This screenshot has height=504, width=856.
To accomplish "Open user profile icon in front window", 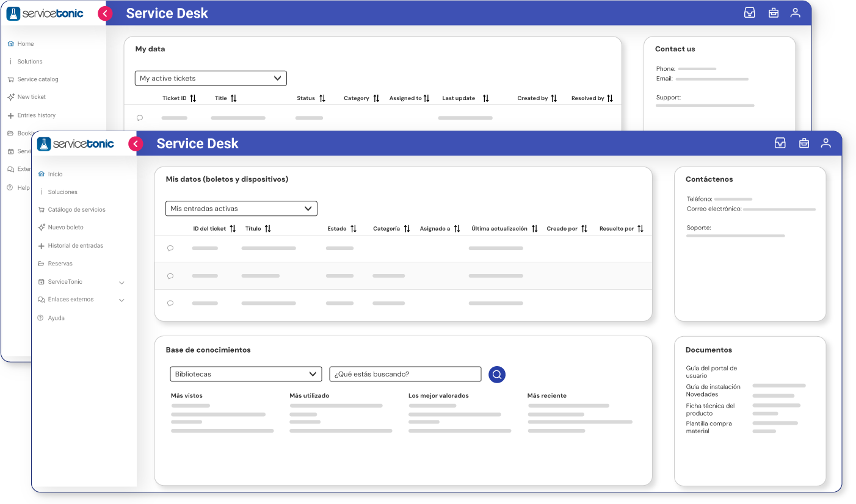I will coord(825,143).
